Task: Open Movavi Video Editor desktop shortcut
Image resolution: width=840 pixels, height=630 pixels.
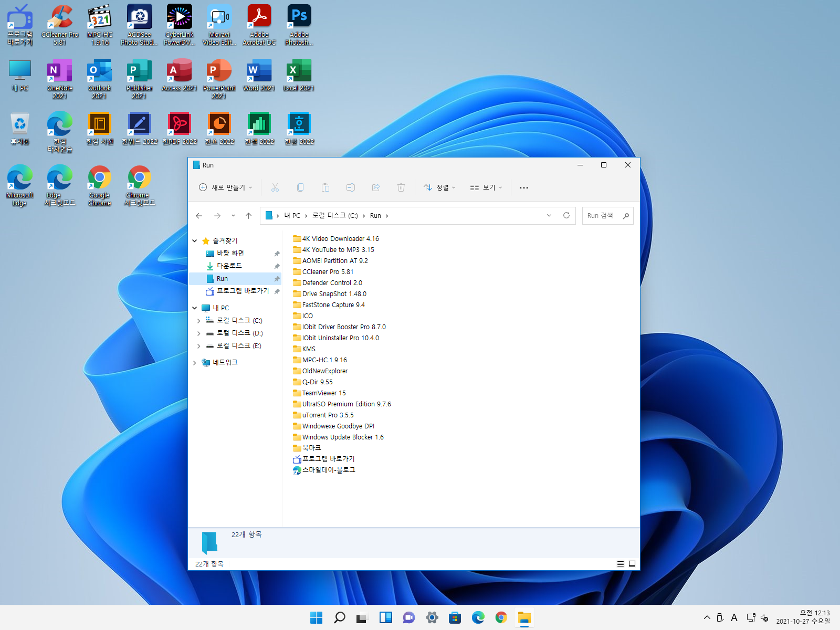Action: (219, 25)
